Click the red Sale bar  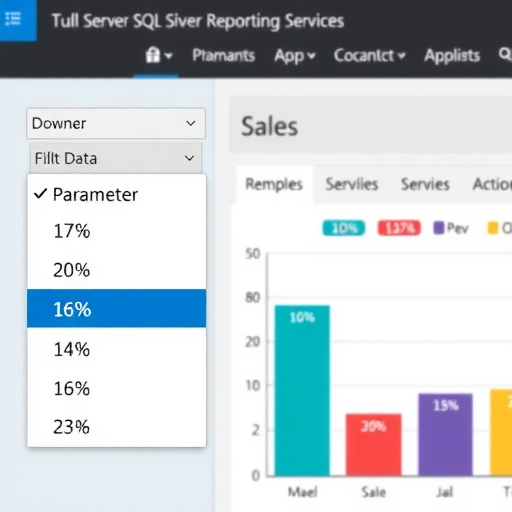coord(374,445)
